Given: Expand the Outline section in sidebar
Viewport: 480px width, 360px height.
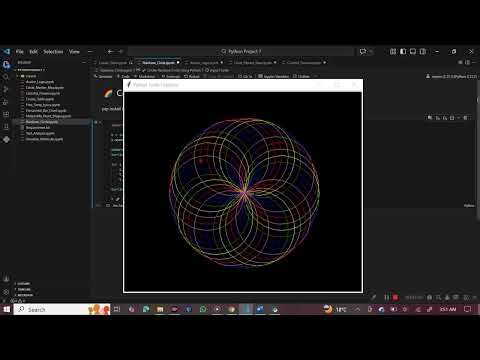Looking at the screenshot, I should (23, 284).
